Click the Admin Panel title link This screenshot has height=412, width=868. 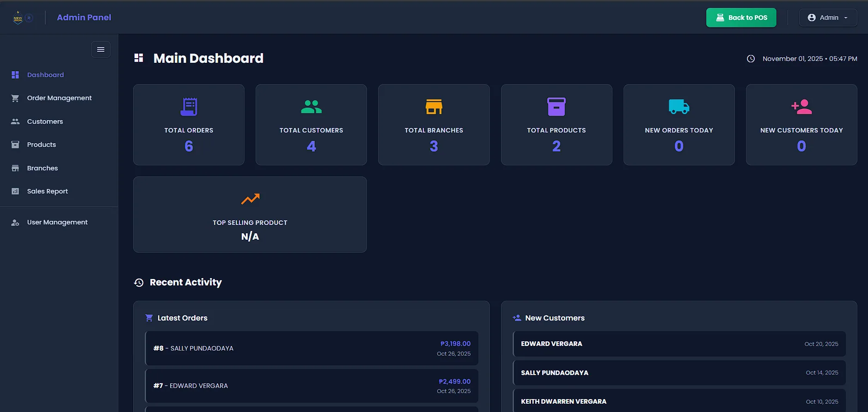[84, 18]
